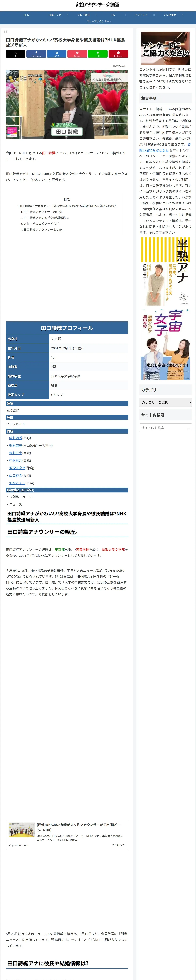Share the article via LINE
Viewport: 196px width, 980px height.
[98, 54]
